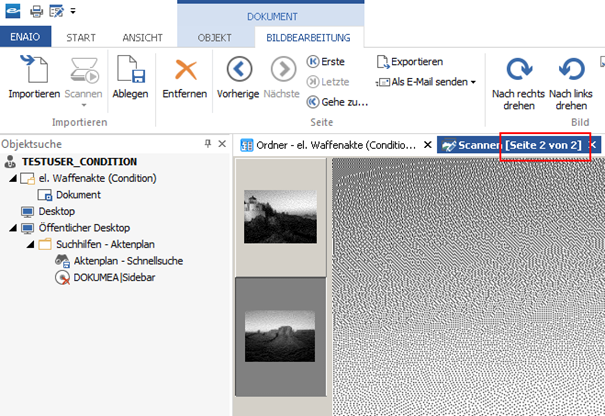Collapse the Suchhilfen - Aktenplan folder
605x416 pixels.
tap(30, 244)
